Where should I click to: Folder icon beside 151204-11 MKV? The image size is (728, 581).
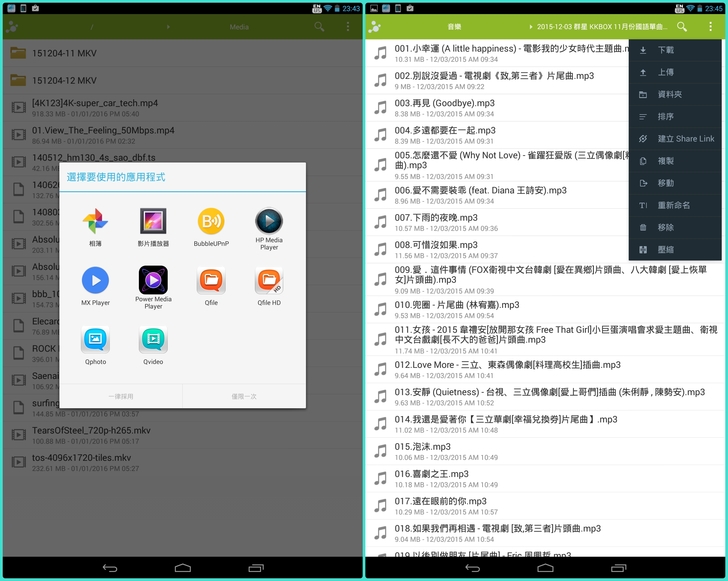[x=18, y=53]
